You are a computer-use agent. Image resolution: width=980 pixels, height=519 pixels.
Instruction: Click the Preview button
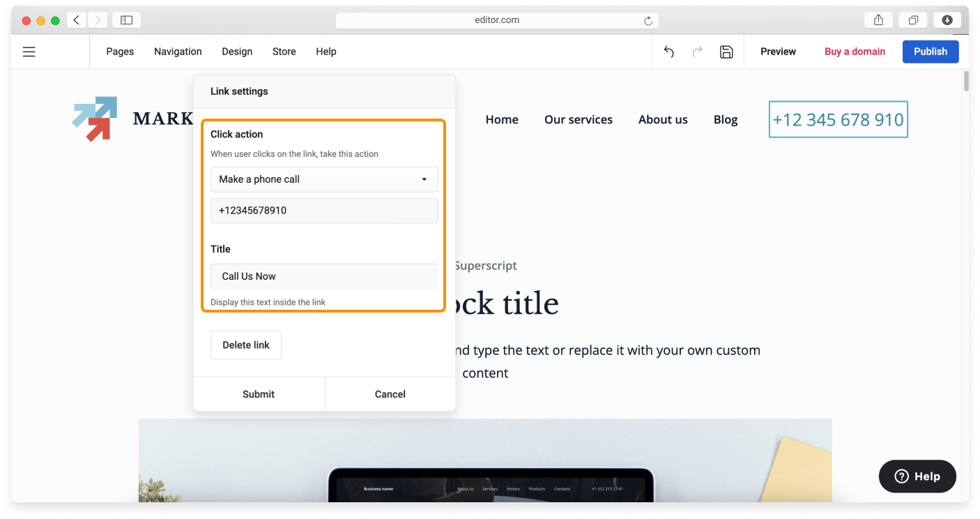(778, 52)
